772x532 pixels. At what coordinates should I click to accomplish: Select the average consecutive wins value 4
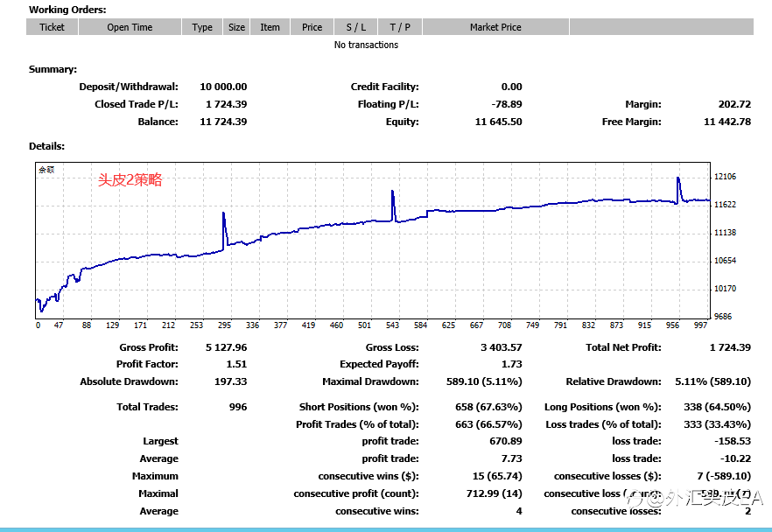519,511
